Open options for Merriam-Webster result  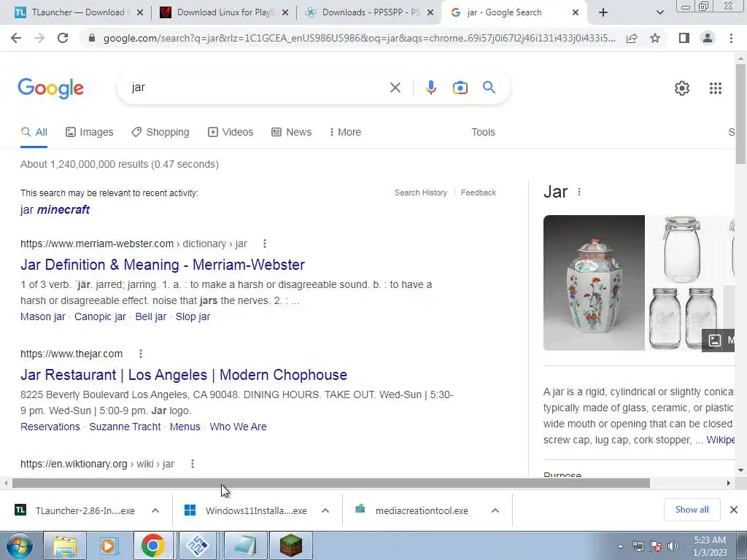pos(264,244)
